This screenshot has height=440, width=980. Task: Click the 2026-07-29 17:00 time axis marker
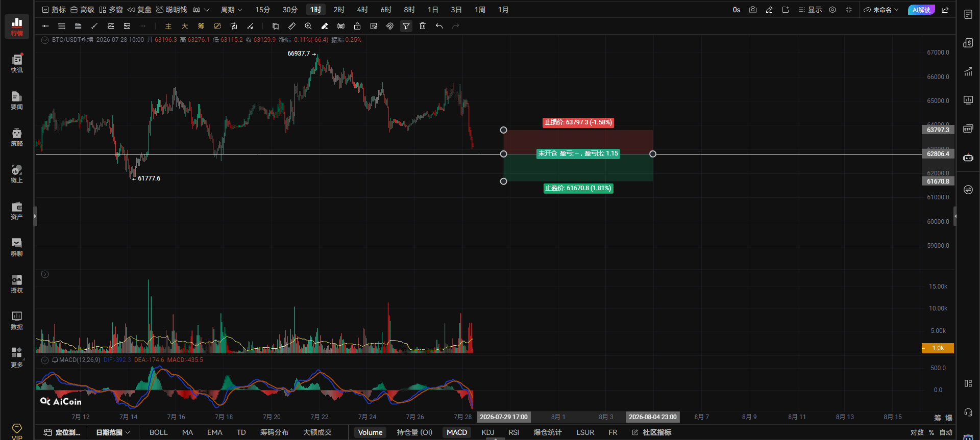coord(504,417)
